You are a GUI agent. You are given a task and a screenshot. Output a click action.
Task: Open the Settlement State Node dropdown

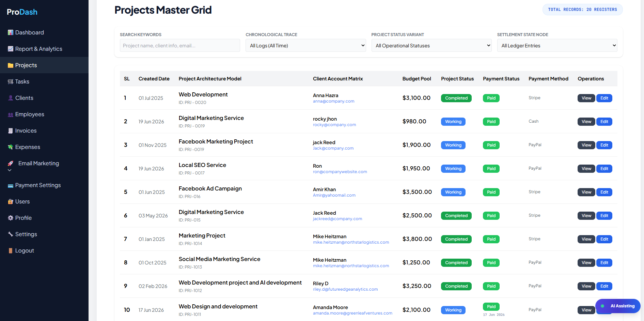[x=557, y=45]
